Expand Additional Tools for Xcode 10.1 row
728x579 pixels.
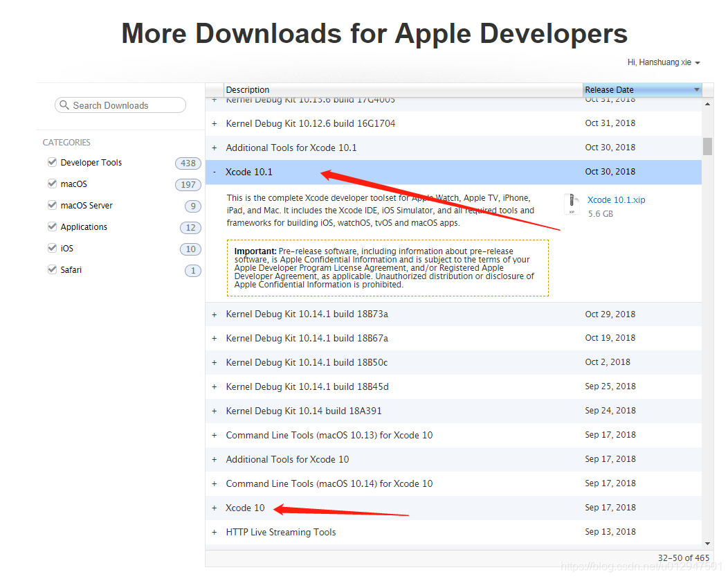coord(214,148)
